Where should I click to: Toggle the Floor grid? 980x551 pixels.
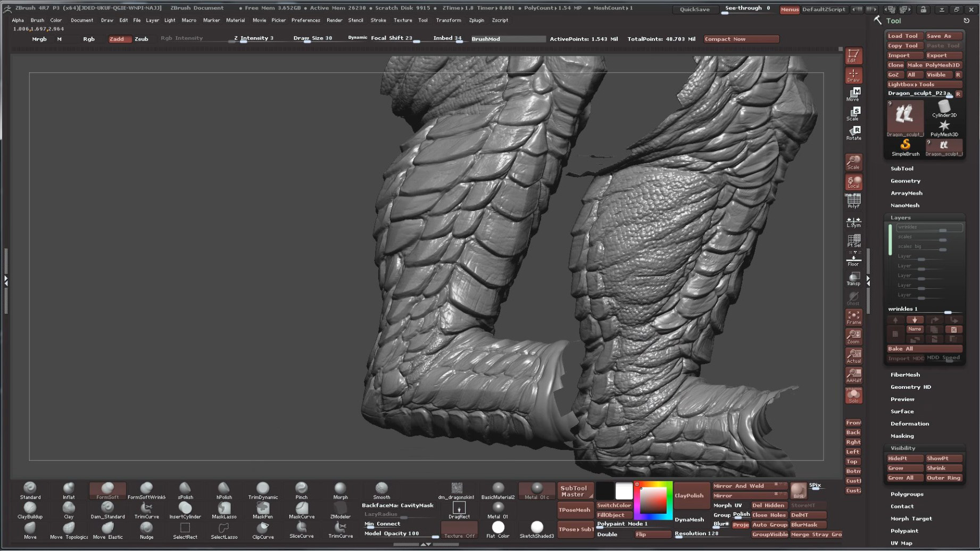853,260
